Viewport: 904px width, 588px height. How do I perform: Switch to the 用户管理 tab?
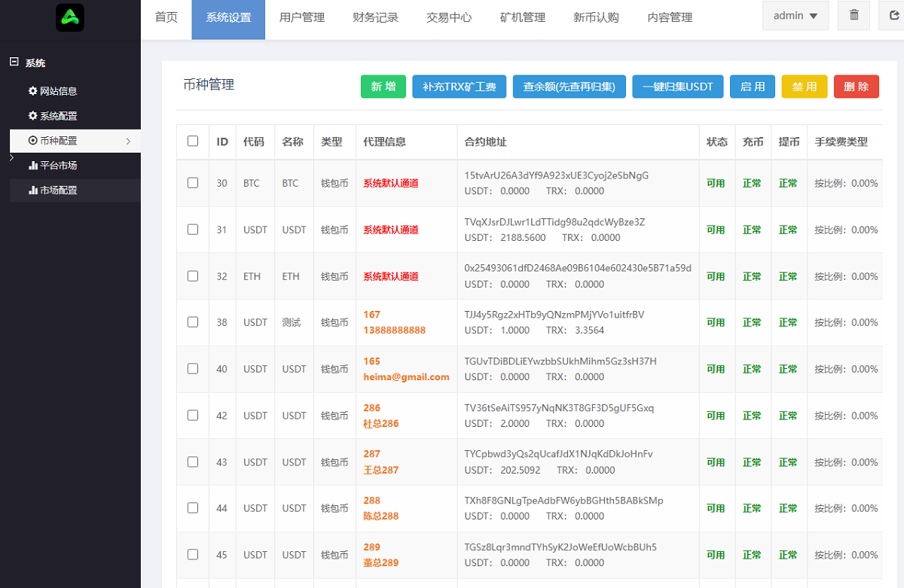[301, 17]
